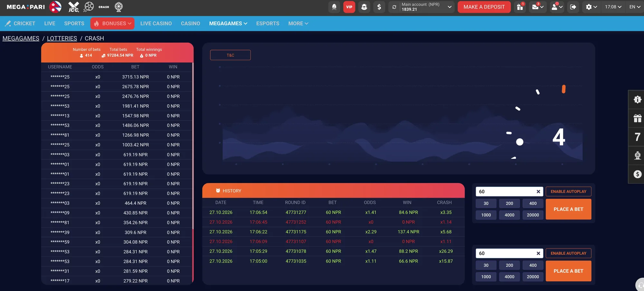Click the dollar coin icon in right sidebar

click(x=637, y=174)
